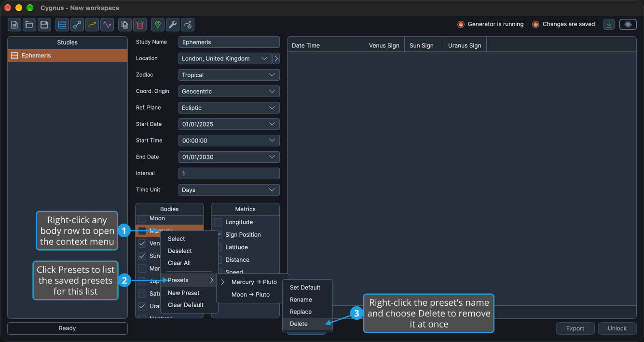Choose Rename in preset submenu
This screenshot has width=644, height=342.
pyautogui.click(x=307, y=299)
